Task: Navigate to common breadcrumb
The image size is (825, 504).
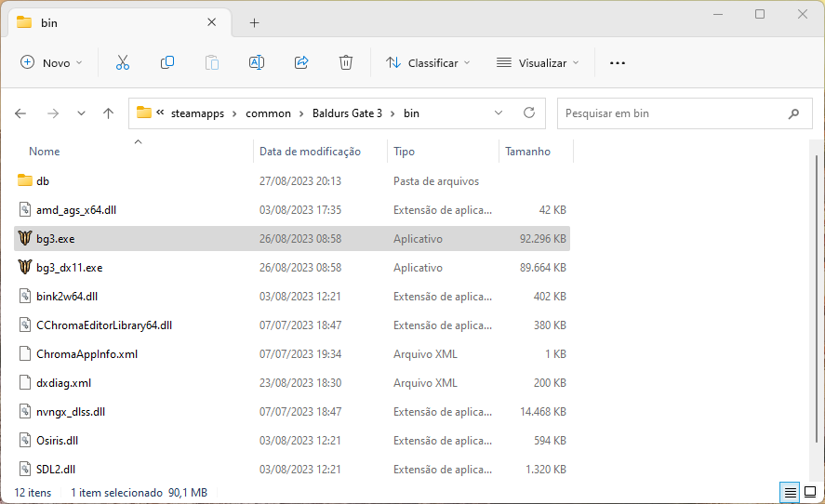Action: click(x=268, y=113)
